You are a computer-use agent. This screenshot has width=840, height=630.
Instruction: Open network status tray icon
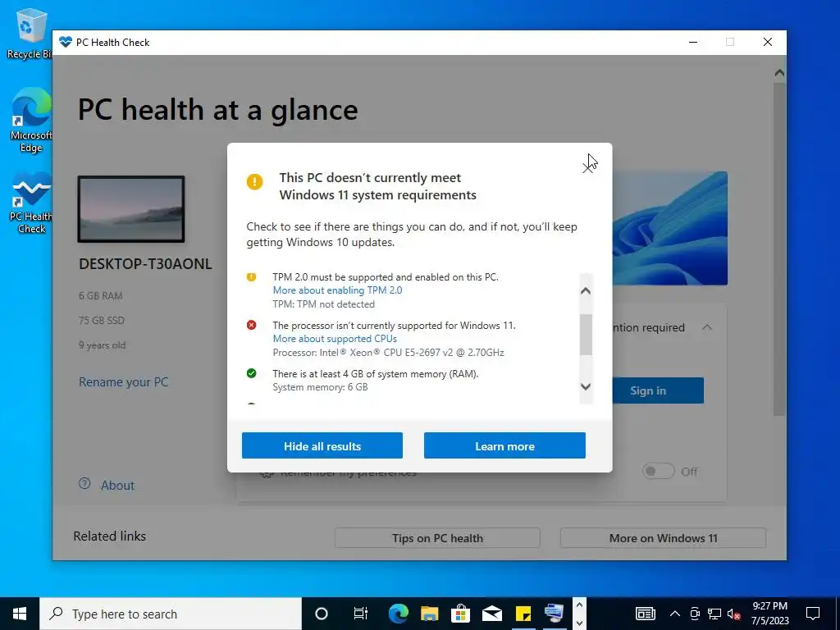pos(714,614)
